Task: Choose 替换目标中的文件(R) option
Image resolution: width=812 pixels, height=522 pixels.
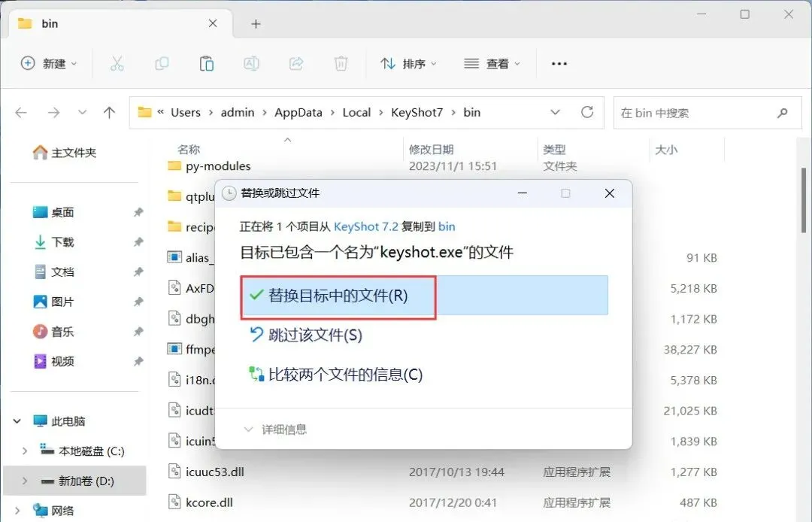Action: point(424,296)
